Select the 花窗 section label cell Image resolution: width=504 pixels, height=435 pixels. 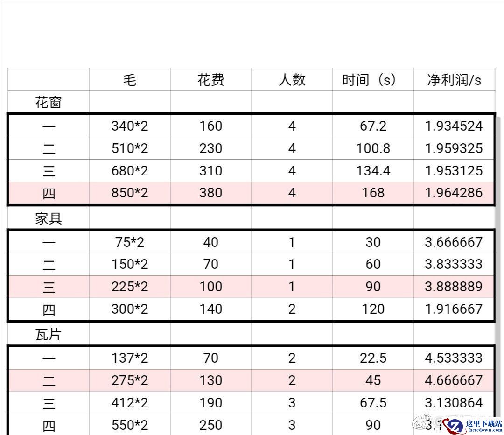(x=49, y=102)
